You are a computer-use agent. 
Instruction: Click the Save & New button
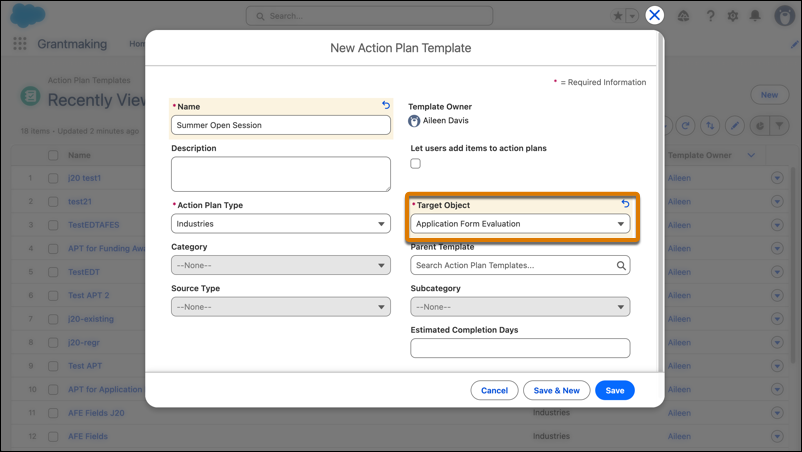[x=556, y=390]
